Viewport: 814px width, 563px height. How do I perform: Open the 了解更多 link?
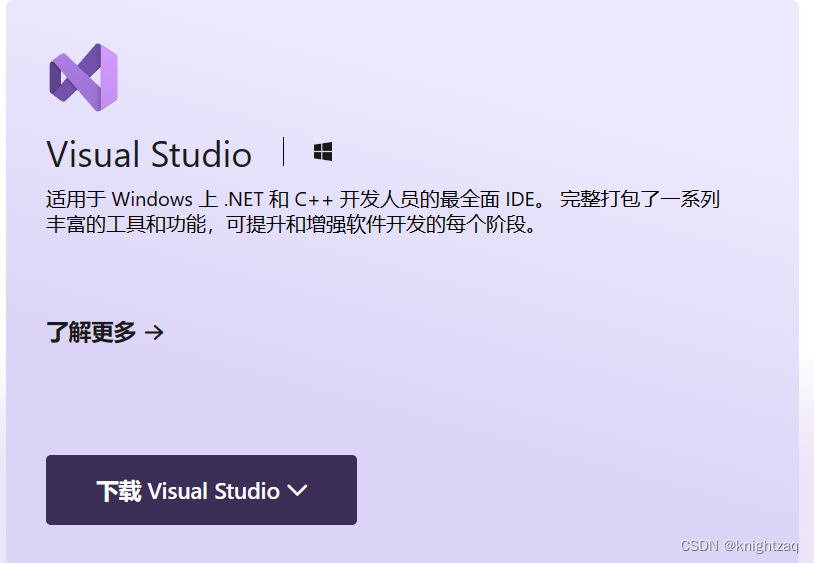(x=105, y=332)
